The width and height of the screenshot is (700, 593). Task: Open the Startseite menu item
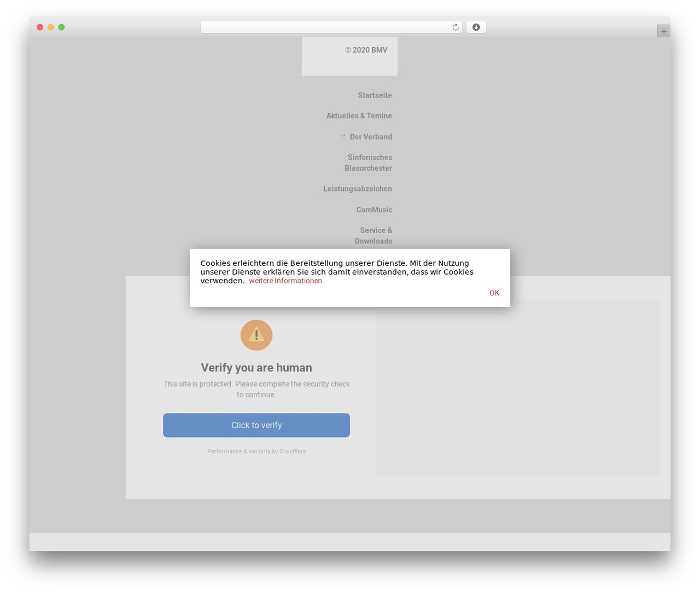[375, 95]
